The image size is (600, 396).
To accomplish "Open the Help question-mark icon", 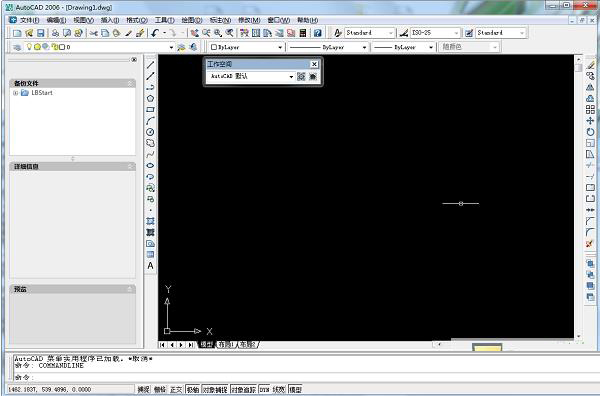I will (317, 33).
